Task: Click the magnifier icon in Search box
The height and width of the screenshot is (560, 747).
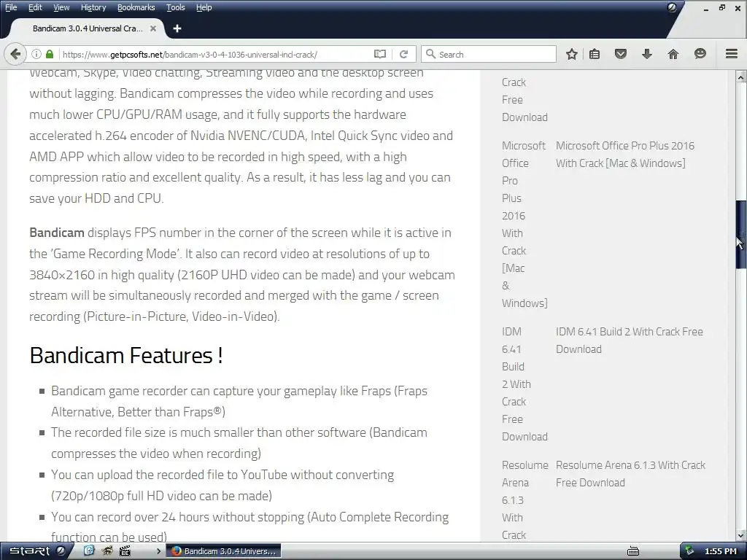Action: coord(430,54)
